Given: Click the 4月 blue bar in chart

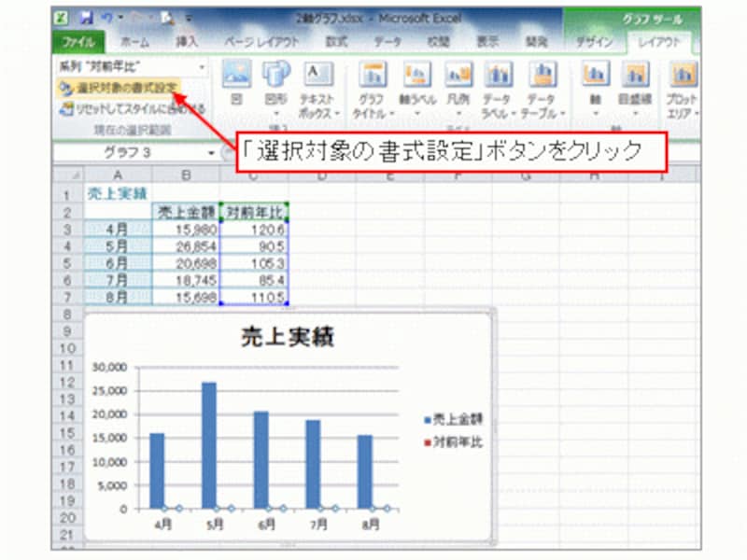Looking at the screenshot, I should click(x=157, y=471).
